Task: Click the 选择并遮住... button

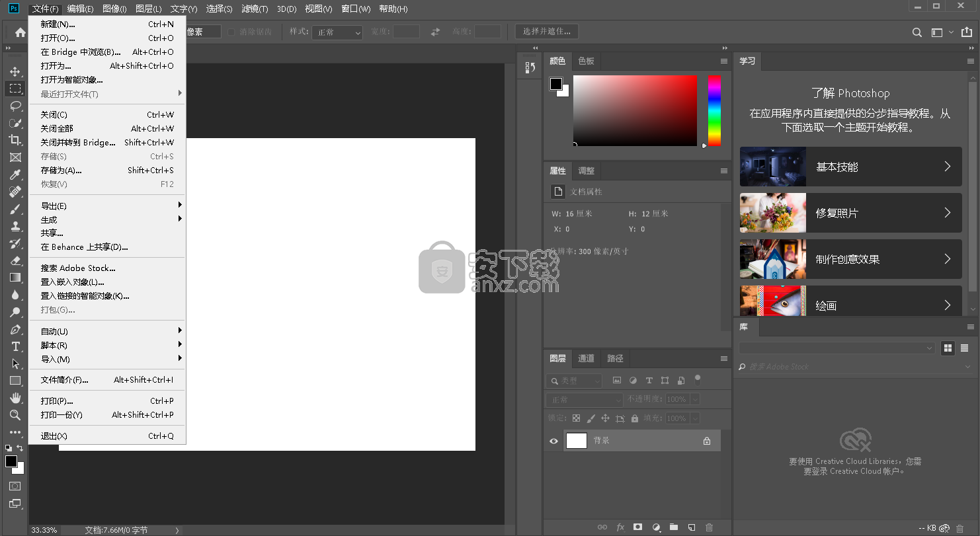Action: (547, 31)
